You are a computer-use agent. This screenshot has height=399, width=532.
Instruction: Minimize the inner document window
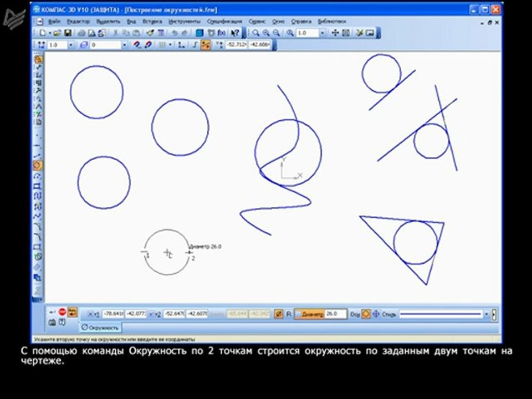482,22
